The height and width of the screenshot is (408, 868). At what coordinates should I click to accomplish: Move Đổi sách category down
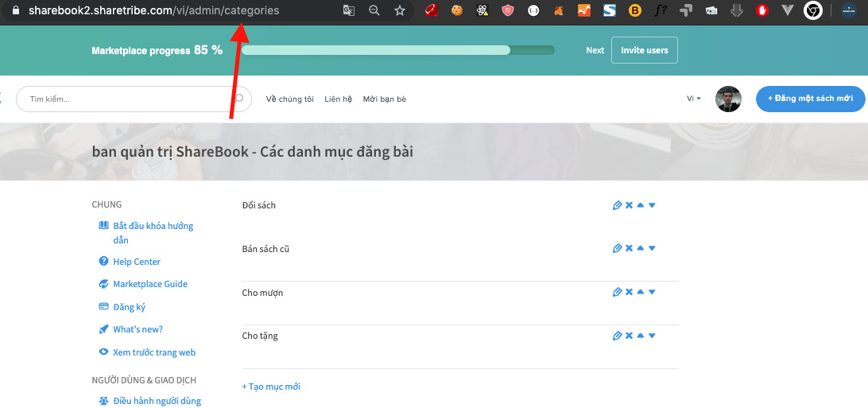pos(652,205)
